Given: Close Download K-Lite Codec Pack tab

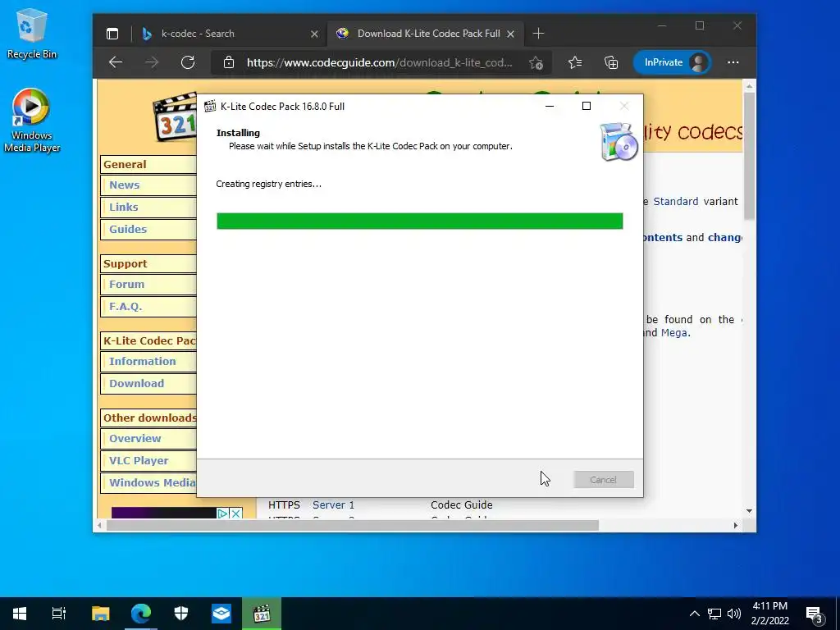Looking at the screenshot, I should tap(510, 34).
